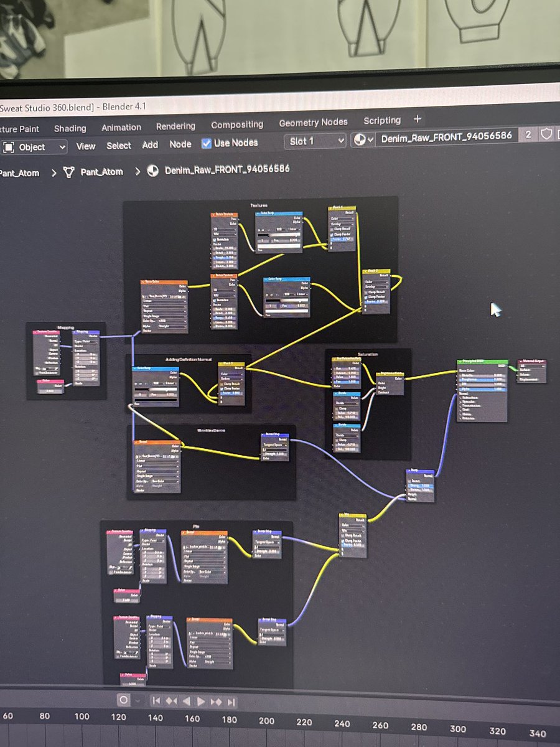Click the Pant_Atom mesh icon in breadcrumb
The height and width of the screenshot is (747, 560).
[69, 172]
